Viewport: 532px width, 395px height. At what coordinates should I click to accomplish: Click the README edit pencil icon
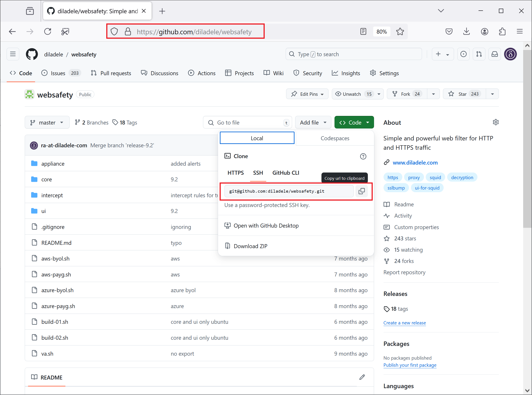[x=362, y=377]
